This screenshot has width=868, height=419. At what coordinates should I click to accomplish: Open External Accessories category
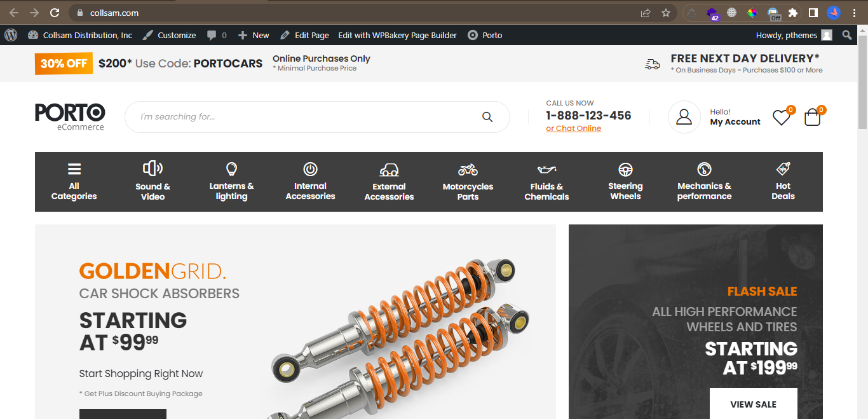pos(389,181)
